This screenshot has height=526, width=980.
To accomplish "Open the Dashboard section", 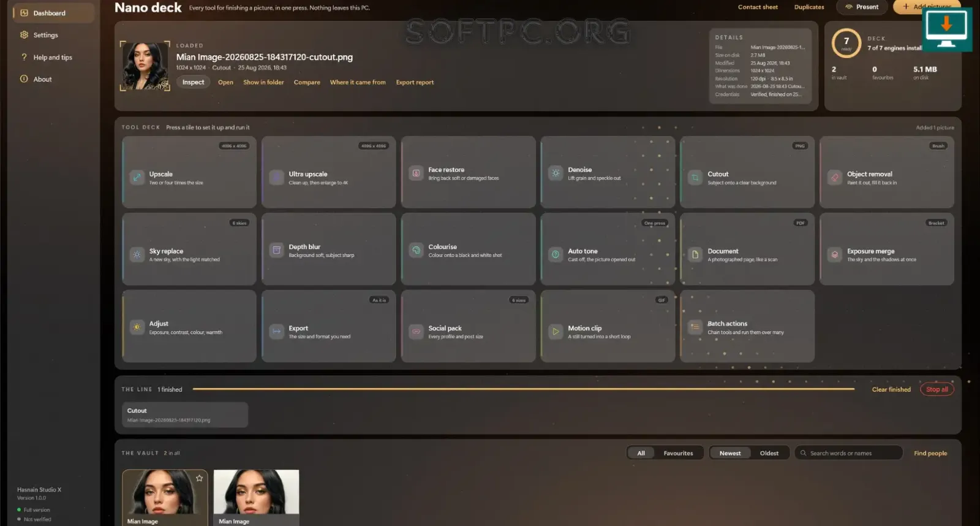I will [x=53, y=13].
